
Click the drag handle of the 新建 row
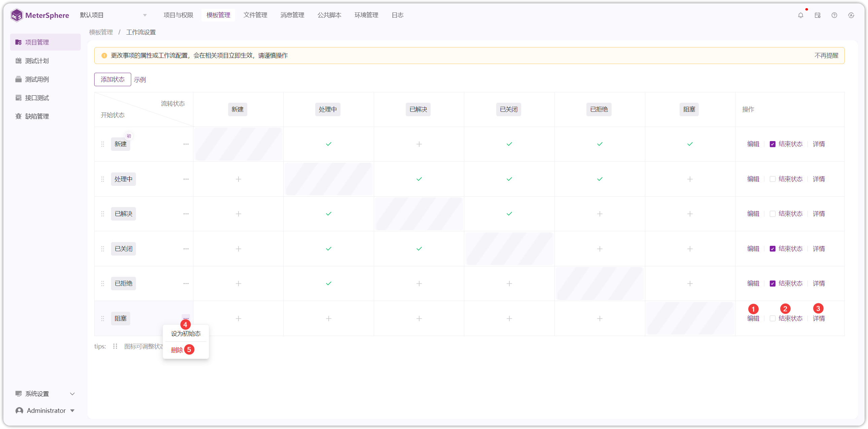[x=102, y=144]
